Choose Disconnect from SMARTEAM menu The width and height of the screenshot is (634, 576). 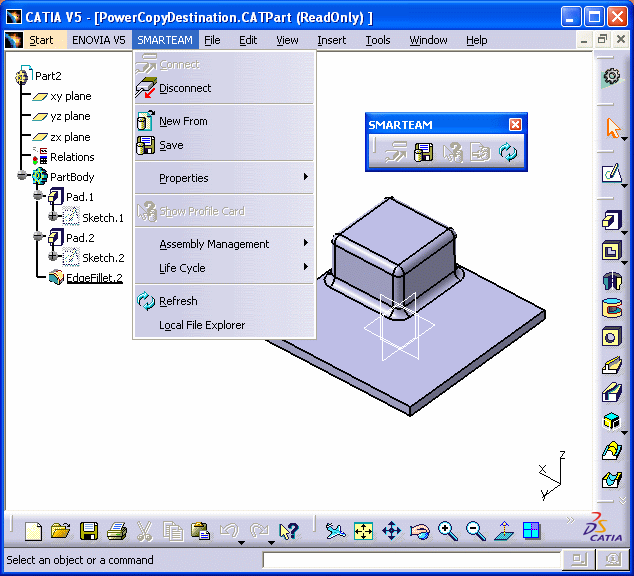click(185, 88)
